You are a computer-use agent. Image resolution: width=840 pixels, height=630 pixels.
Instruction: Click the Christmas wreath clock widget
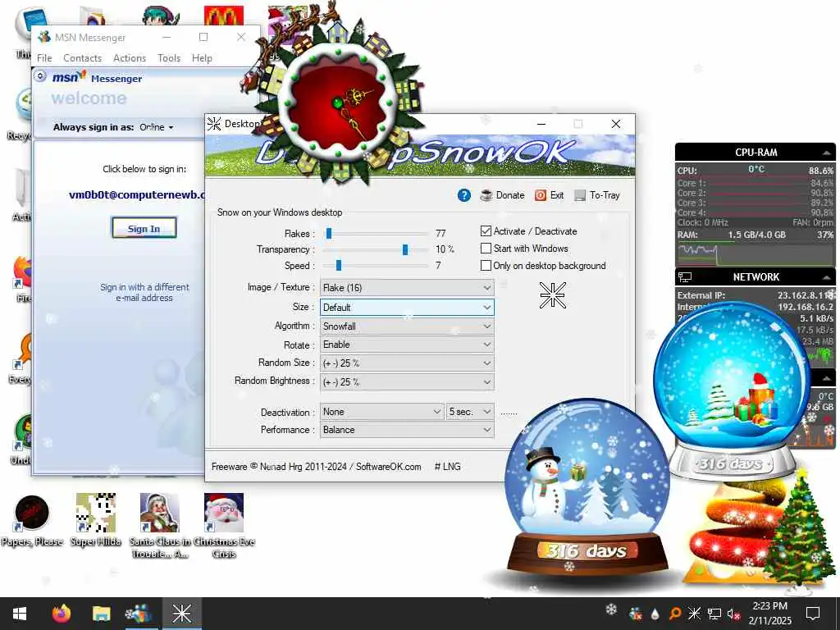pos(337,102)
